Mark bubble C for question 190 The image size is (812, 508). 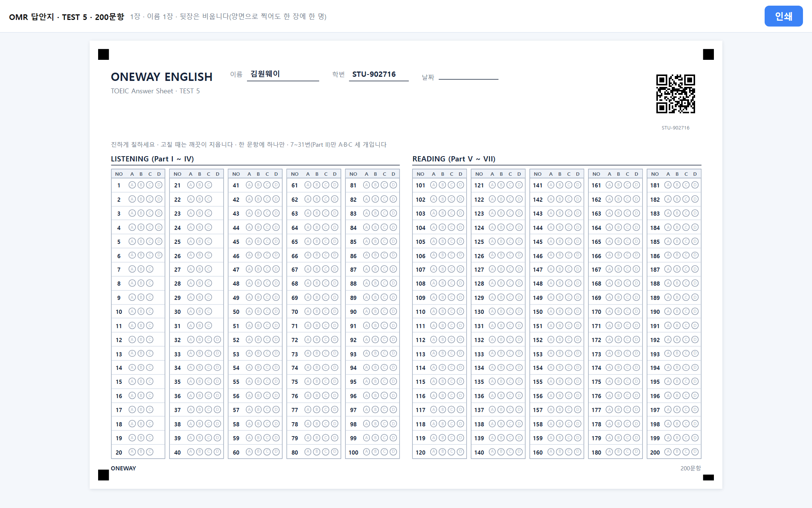(x=686, y=312)
